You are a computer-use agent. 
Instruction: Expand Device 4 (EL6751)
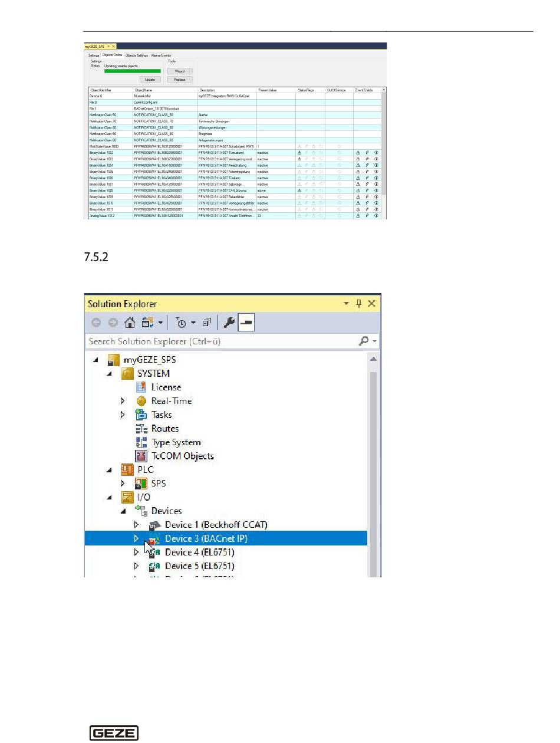click(137, 553)
